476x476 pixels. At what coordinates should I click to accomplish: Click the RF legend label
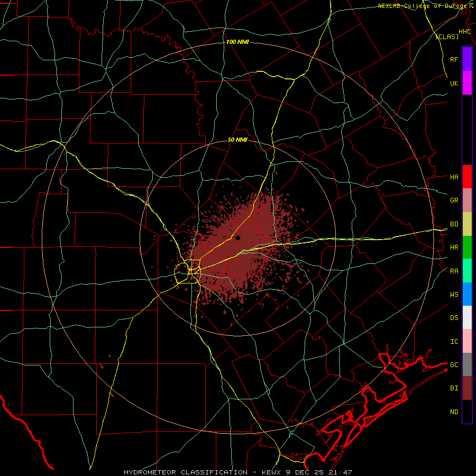[x=454, y=59]
